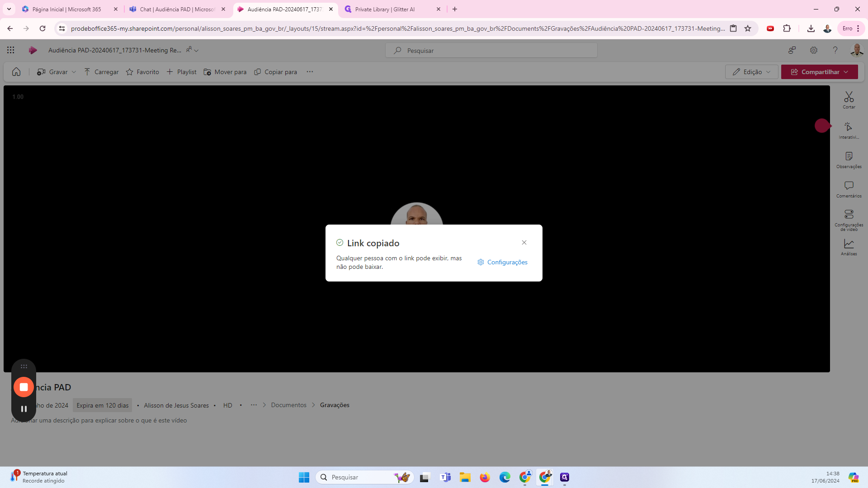Switch to Private Library Glitter AI tab
868x488 pixels.
385,9
